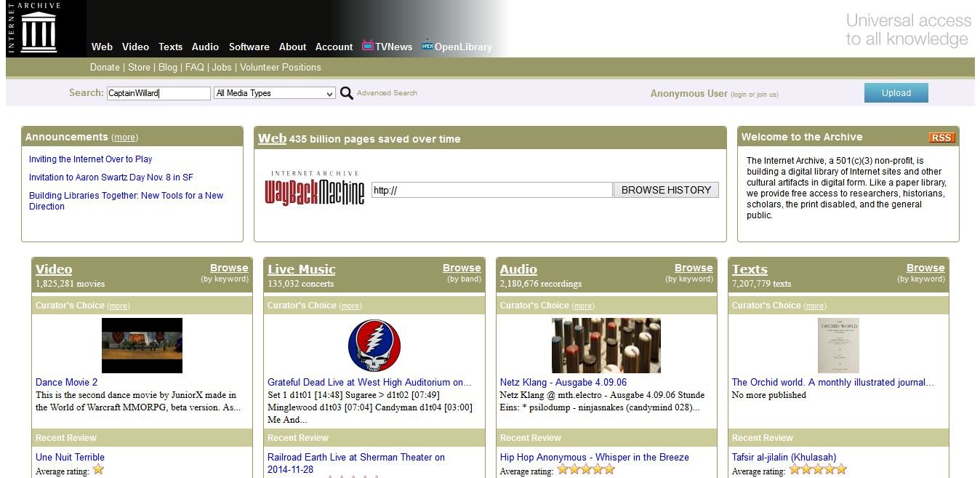Open the Grateful Dead skull thumbnail
This screenshot has width=980, height=478.
pyautogui.click(x=374, y=346)
